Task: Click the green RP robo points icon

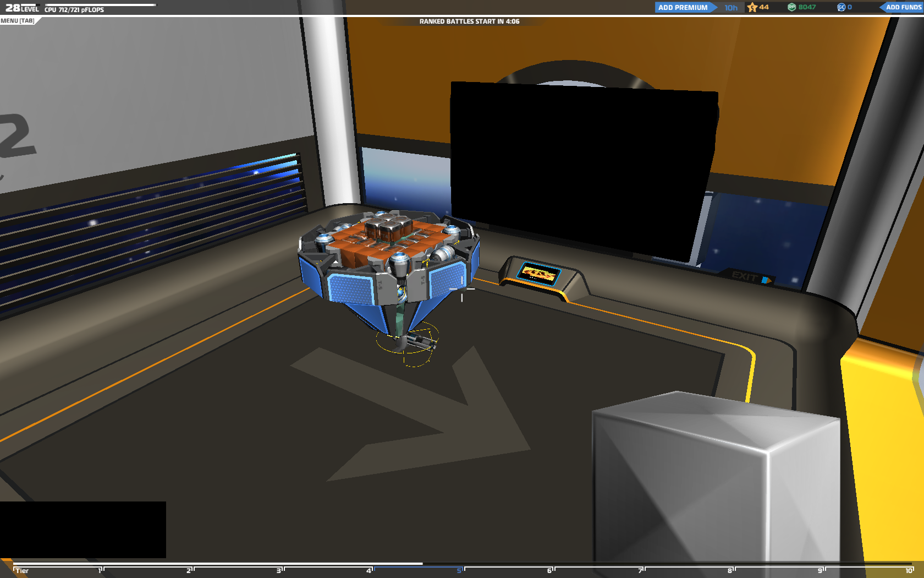Action: 792,7
